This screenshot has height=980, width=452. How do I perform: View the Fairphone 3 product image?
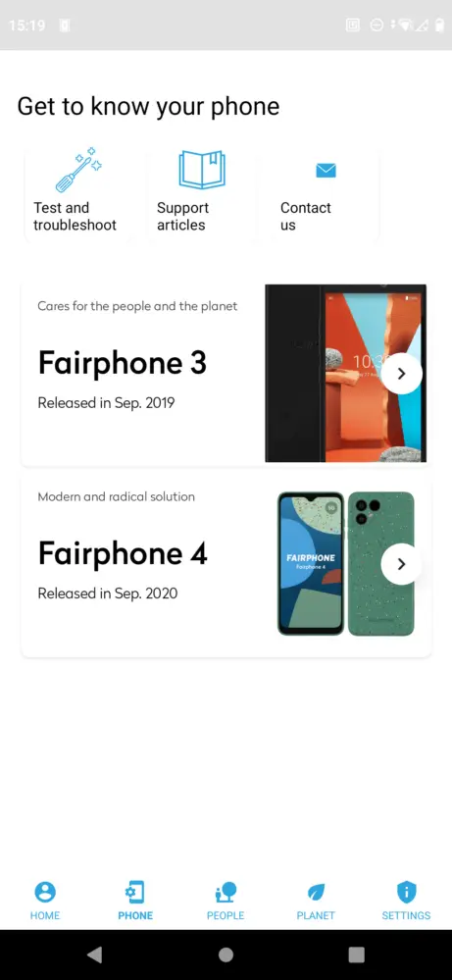pyautogui.click(x=346, y=373)
